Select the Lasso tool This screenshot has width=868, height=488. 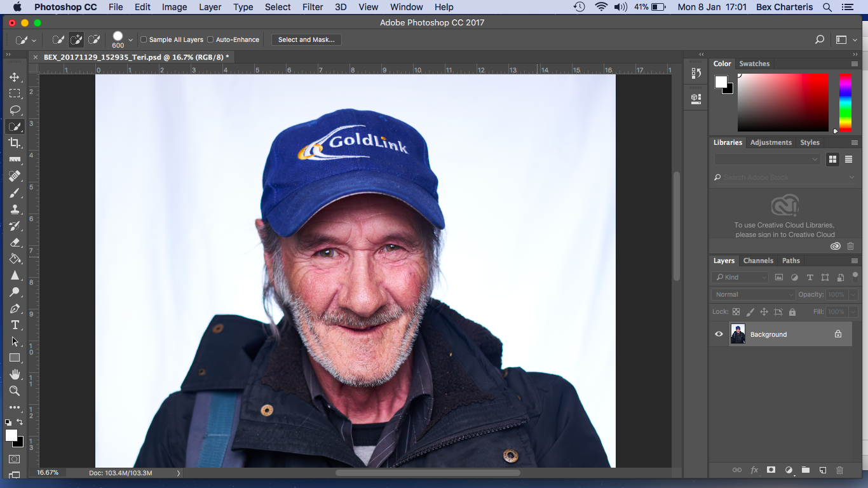[15, 110]
